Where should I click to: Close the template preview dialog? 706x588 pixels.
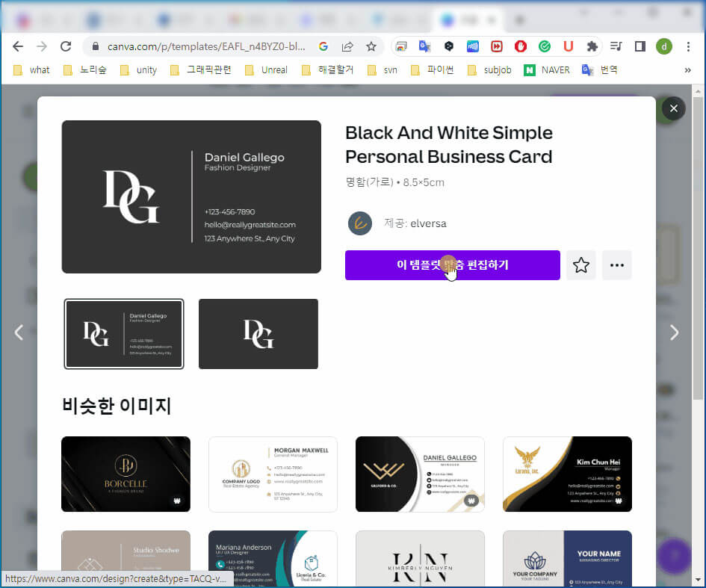pos(674,108)
